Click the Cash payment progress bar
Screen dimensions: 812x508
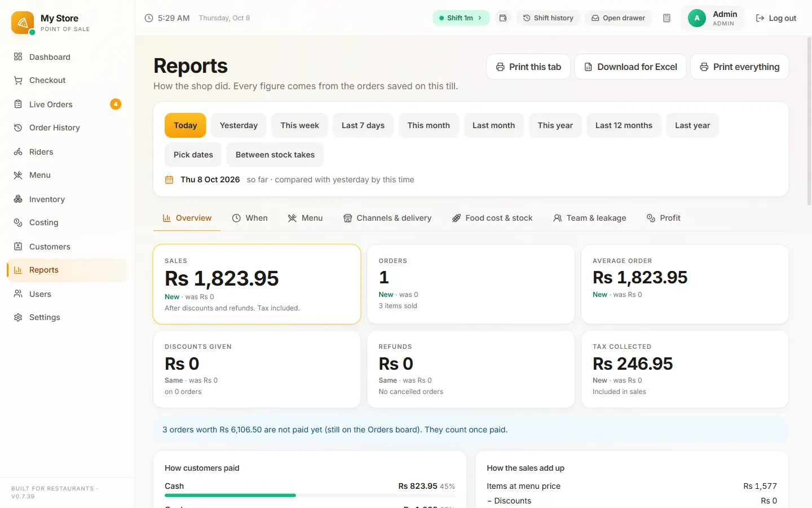click(310, 495)
